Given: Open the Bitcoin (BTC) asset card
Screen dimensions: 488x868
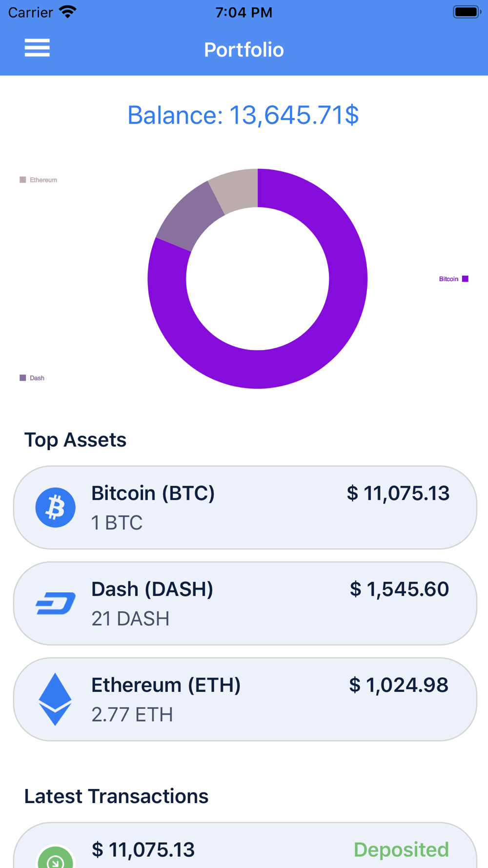Looking at the screenshot, I should pyautogui.click(x=245, y=507).
